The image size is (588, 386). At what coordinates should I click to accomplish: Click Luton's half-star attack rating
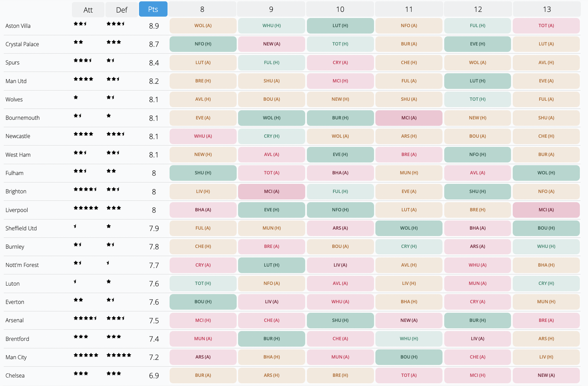pyautogui.click(x=76, y=281)
